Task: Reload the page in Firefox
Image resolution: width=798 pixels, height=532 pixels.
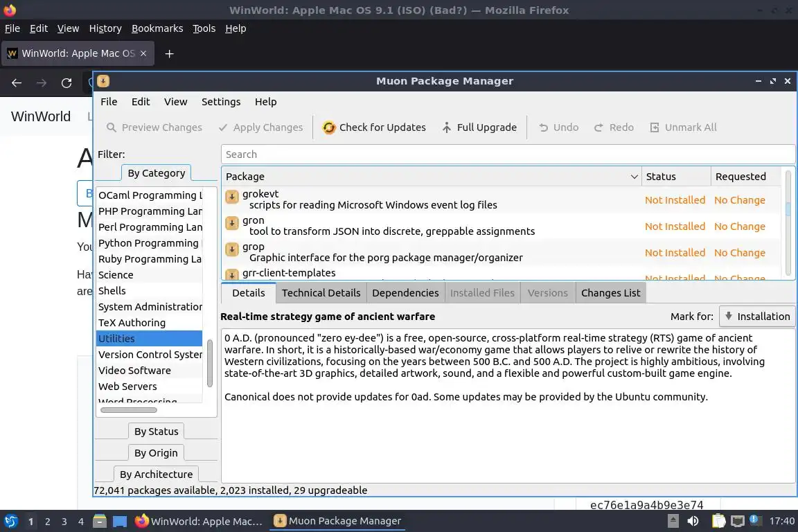Action: point(66,83)
